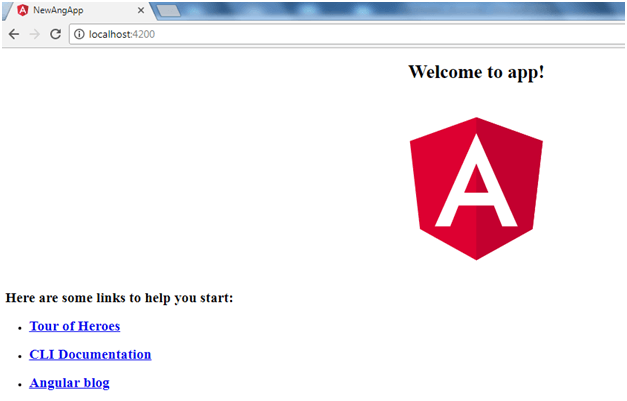Open the CLI Documentation link
This screenshot has width=627, height=401.
click(90, 355)
